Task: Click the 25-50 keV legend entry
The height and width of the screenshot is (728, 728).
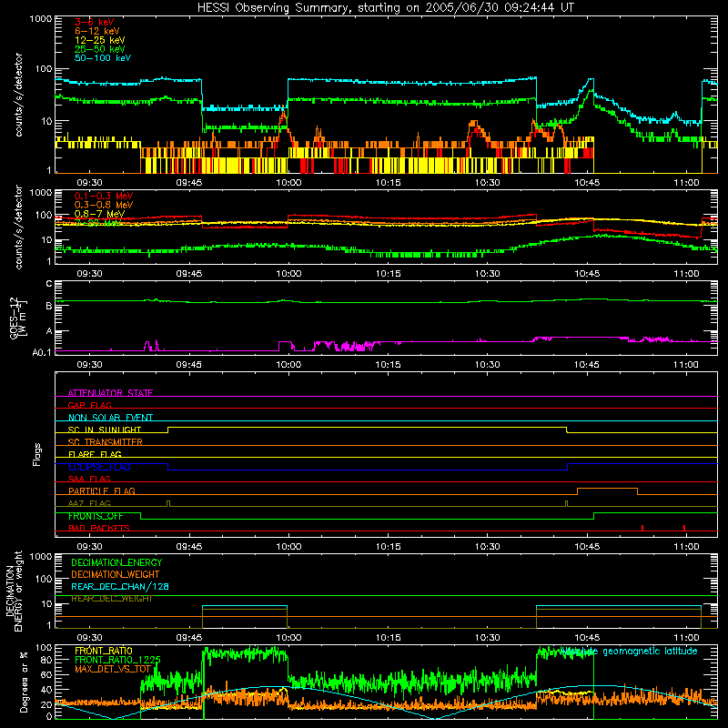Action: pyautogui.click(x=99, y=49)
